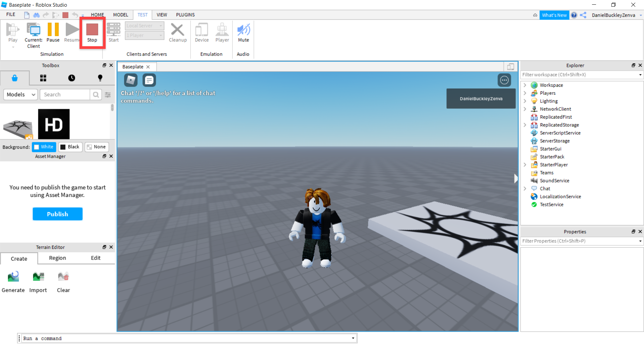Switch to the PLUGINS ribbon tab
This screenshot has height=345, width=644.
185,15
